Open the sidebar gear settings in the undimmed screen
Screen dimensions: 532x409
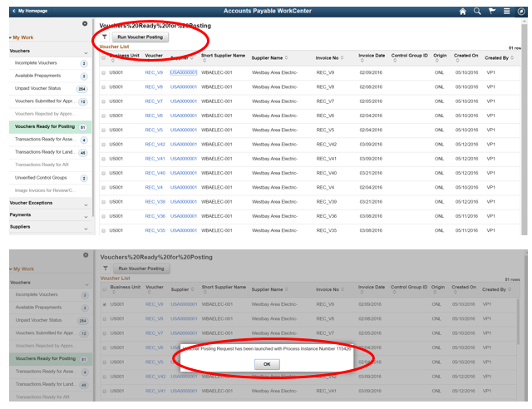point(85,23)
